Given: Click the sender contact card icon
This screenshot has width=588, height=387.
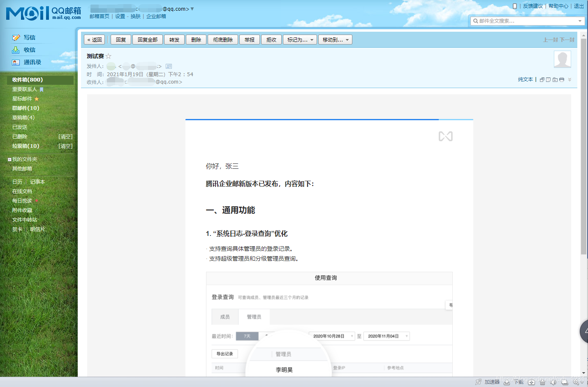Looking at the screenshot, I should click(x=169, y=66).
